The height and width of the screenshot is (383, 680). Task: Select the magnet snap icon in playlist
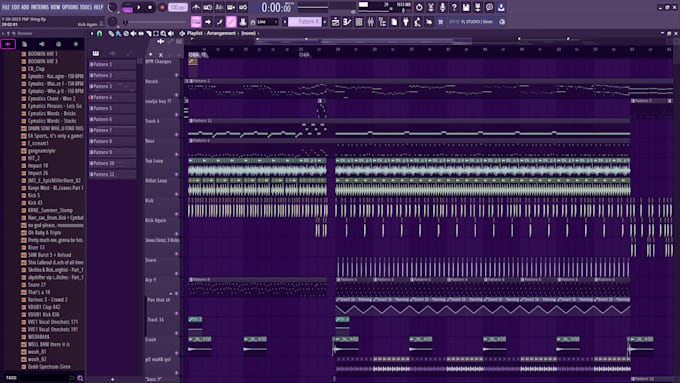[100, 33]
